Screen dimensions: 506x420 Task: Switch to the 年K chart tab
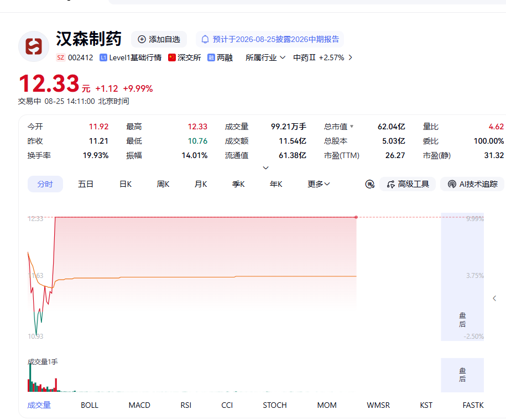pos(276,184)
